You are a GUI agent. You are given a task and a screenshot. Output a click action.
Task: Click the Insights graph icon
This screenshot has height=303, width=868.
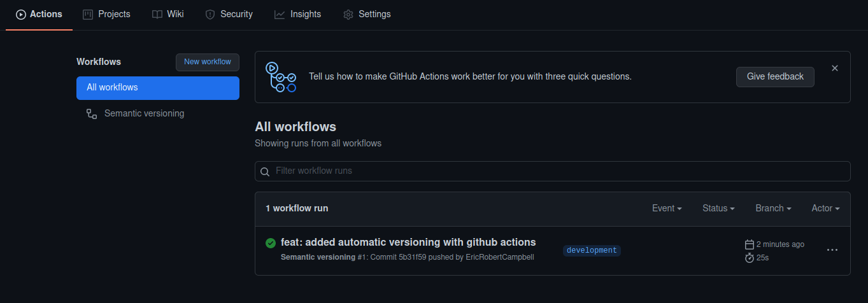click(x=279, y=14)
